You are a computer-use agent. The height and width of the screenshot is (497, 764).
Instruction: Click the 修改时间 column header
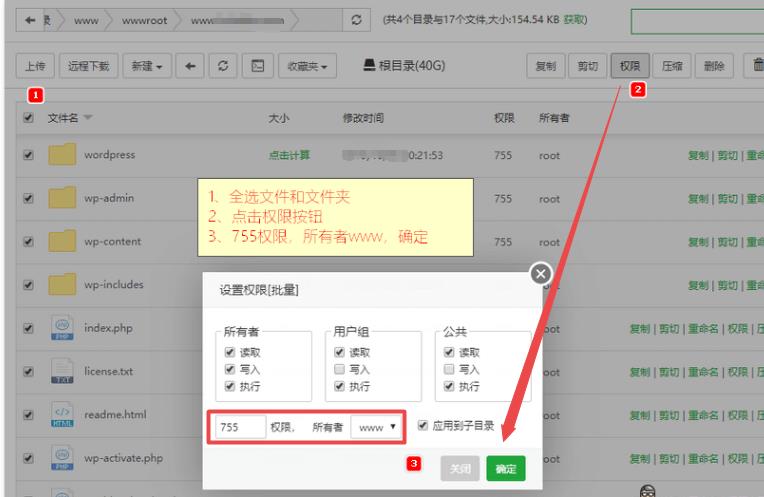click(x=363, y=118)
